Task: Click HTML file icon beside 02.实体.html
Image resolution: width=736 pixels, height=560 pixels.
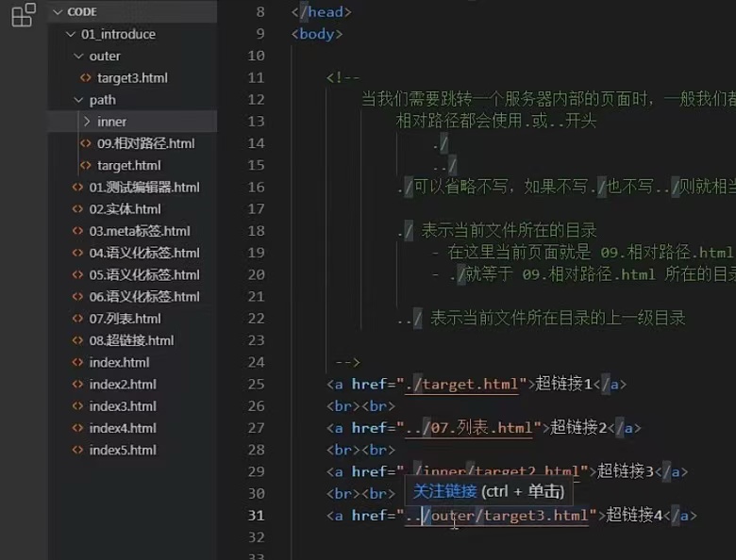Action: click(77, 209)
